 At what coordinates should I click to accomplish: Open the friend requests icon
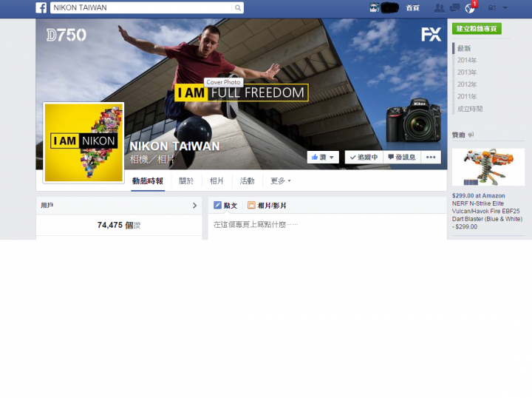(x=440, y=8)
